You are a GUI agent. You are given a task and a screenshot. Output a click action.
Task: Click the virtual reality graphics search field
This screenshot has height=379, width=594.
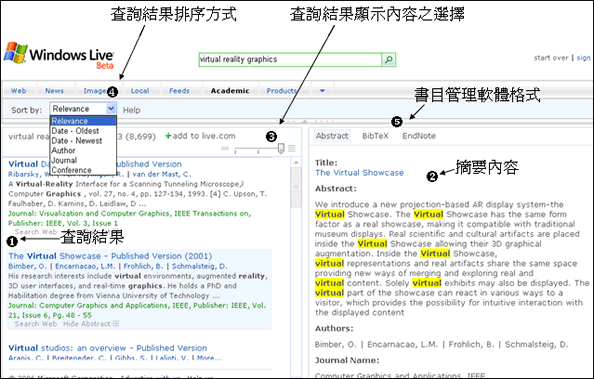[x=290, y=60]
